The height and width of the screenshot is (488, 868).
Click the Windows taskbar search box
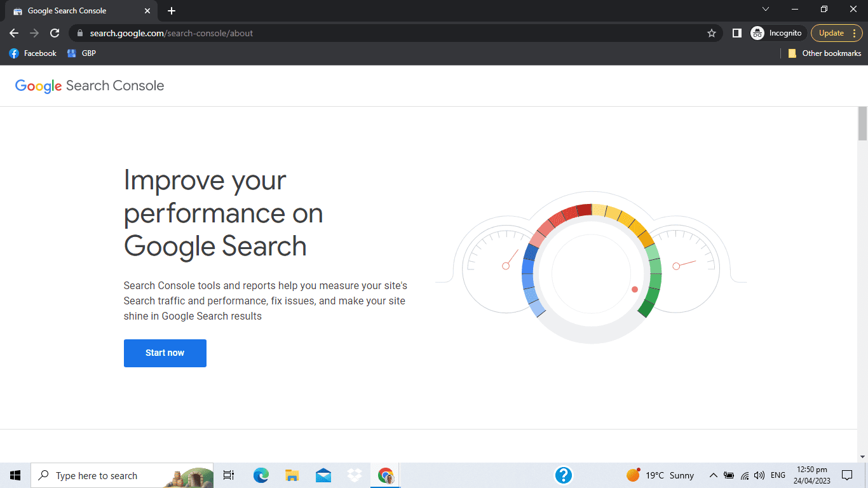122,475
